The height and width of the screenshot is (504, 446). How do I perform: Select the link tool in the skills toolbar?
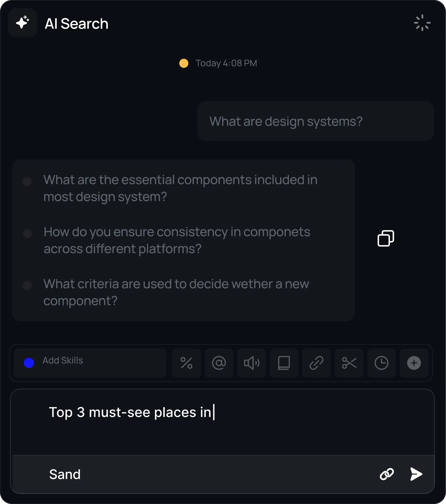point(316,363)
